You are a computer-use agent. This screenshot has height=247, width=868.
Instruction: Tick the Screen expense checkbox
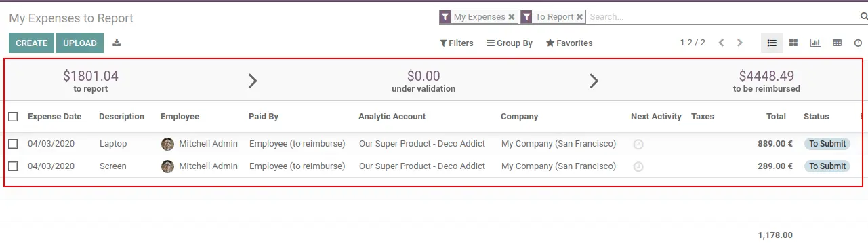13,166
